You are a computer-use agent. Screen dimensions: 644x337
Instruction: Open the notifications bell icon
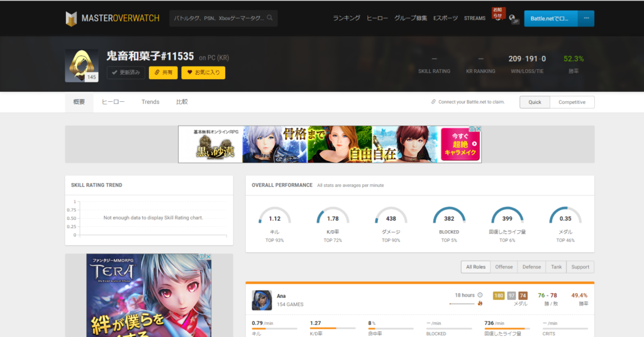point(497,15)
